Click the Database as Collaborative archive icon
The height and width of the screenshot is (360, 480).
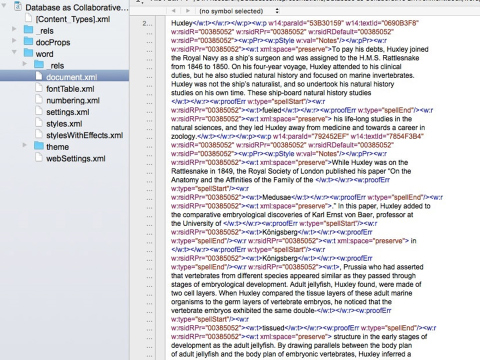[18, 6]
